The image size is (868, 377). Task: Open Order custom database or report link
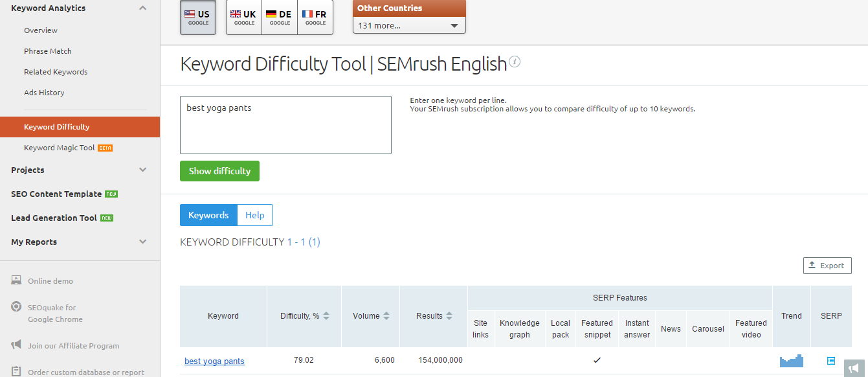click(86, 372)
